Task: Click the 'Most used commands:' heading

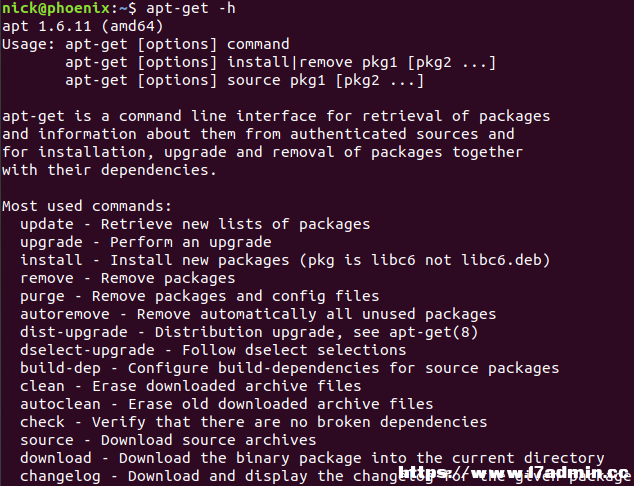Action: (87, 206)
